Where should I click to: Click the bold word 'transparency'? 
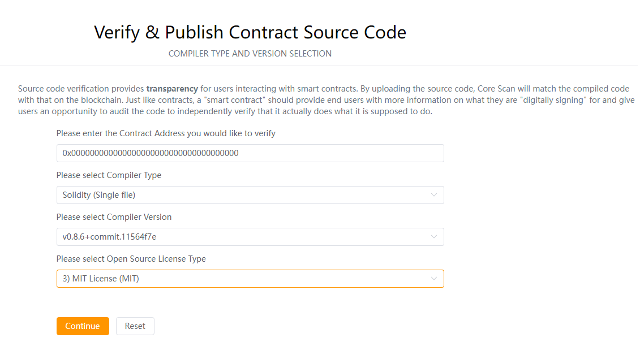(x=172, y=89)
